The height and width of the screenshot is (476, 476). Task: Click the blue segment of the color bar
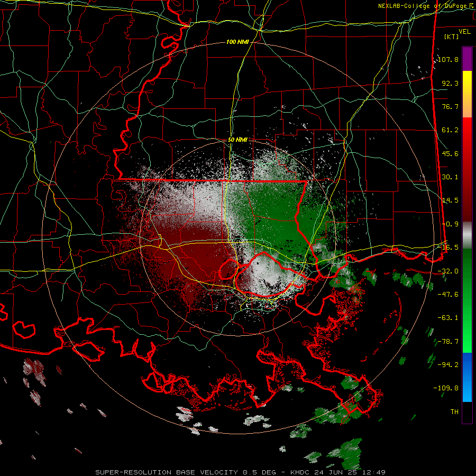467,377
